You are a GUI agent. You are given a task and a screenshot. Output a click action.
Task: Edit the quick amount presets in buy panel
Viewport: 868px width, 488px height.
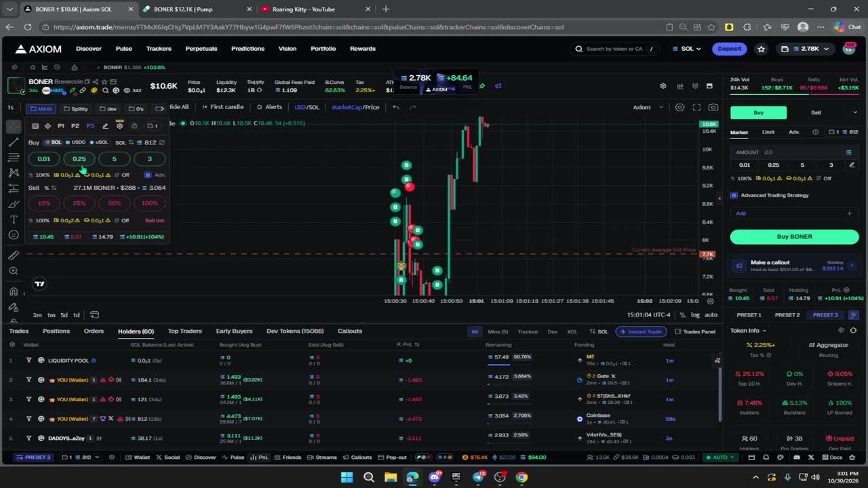tap(852, 165)
